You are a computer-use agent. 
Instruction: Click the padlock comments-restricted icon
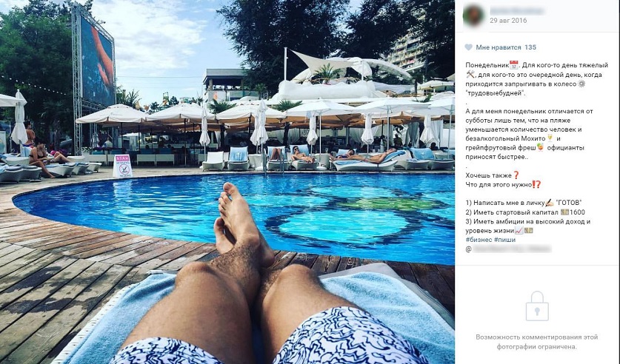tap(537, 306)
